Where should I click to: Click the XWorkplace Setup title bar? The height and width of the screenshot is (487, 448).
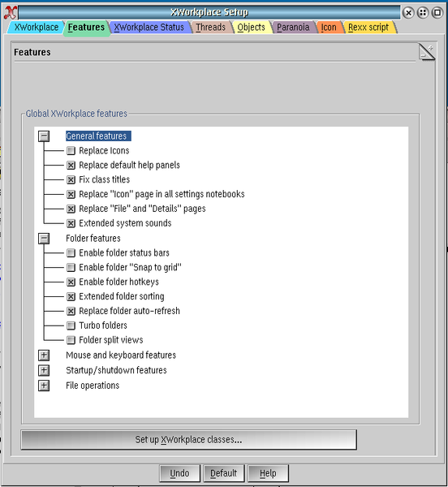(x=209, y=12)
